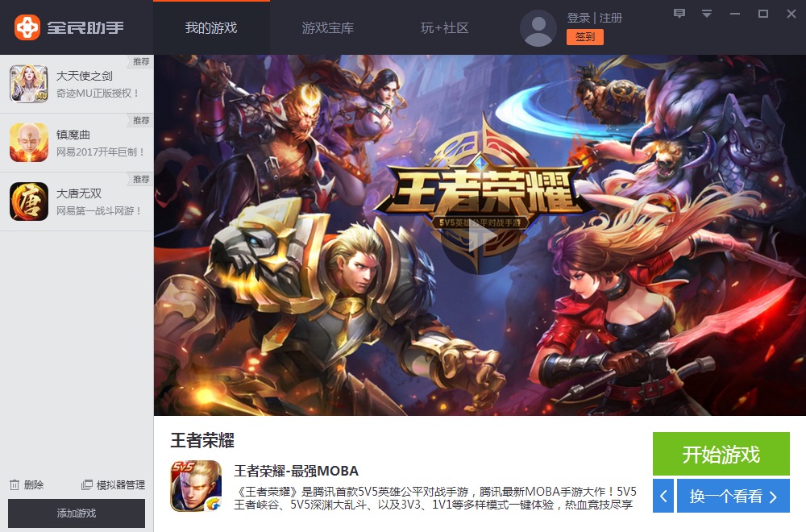Select the 镇魔曲 game icon
Image resolution: width=806 pixels, height=532 pixels.
[29, 143]
